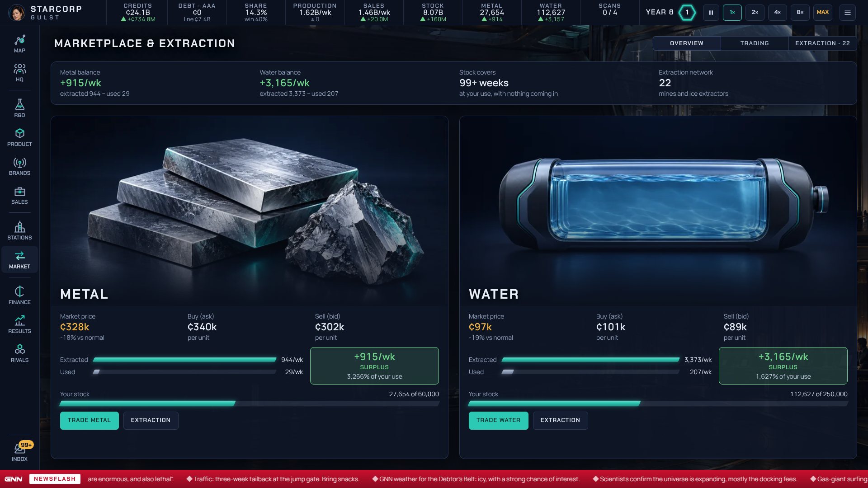Click the Metal +915/wk surplus box
This screenshot has width=868, height=488.
tap(374, 366)
